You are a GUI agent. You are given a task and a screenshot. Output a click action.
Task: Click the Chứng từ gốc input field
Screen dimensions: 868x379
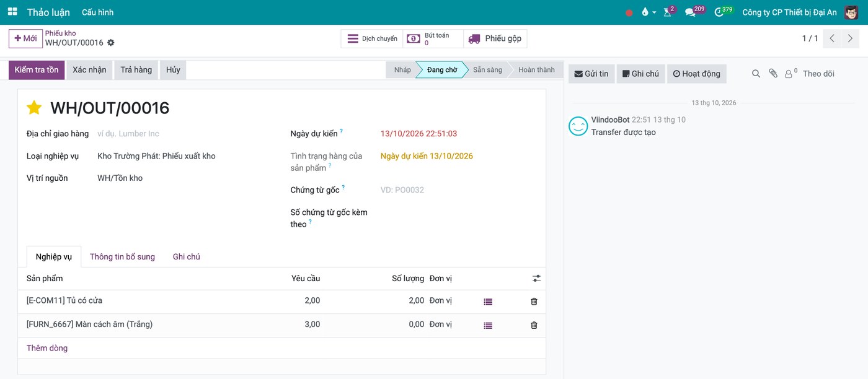click(459, 190)
